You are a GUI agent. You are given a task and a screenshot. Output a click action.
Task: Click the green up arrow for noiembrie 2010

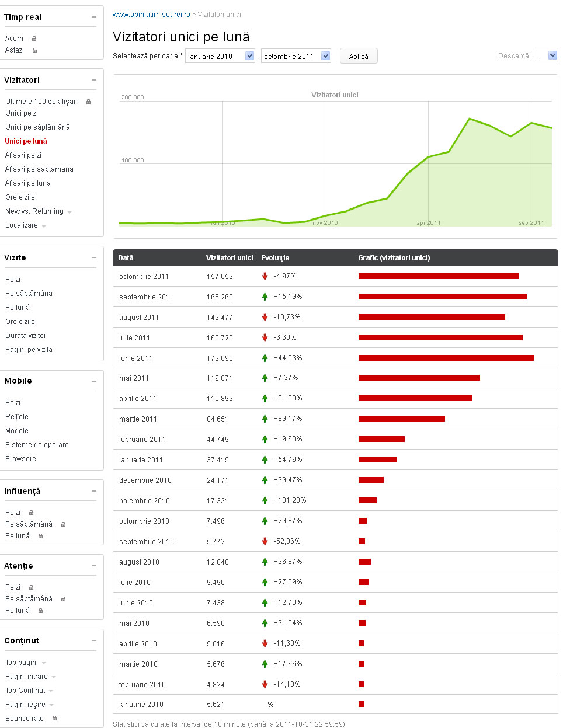(x=265, y=500)
